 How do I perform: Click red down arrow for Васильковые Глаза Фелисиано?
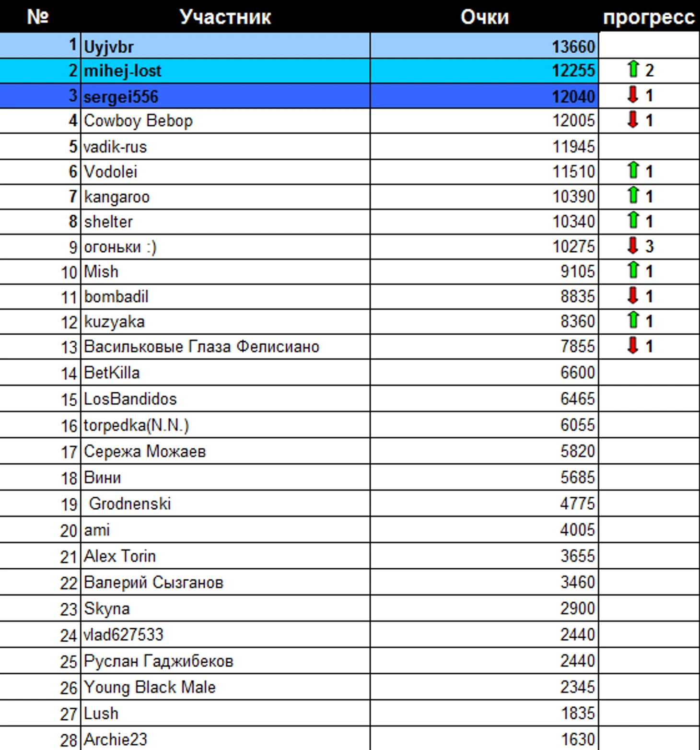click(633, 345)
